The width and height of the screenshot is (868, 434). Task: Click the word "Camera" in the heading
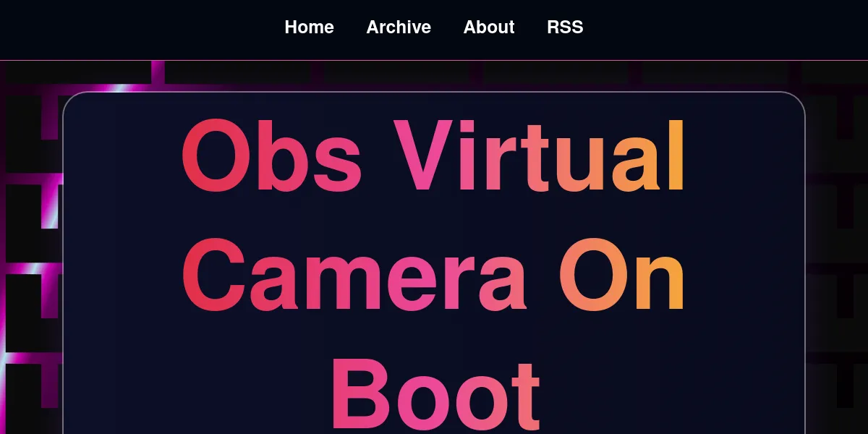(354, 277)
